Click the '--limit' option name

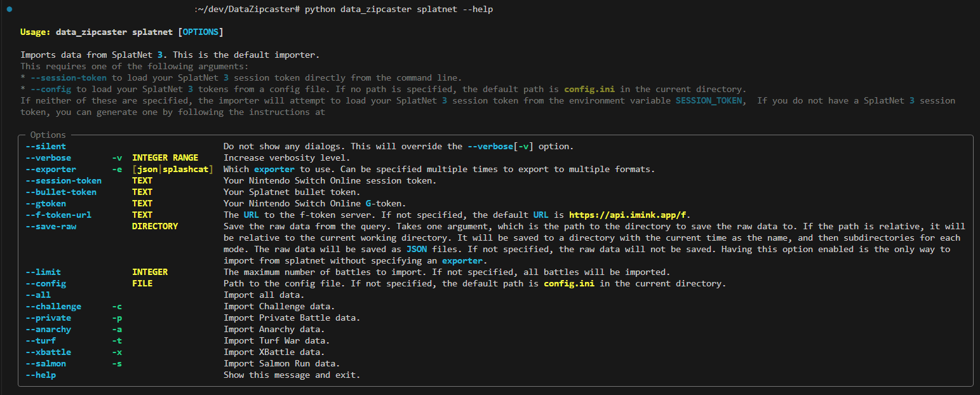(x=43, y=272)
